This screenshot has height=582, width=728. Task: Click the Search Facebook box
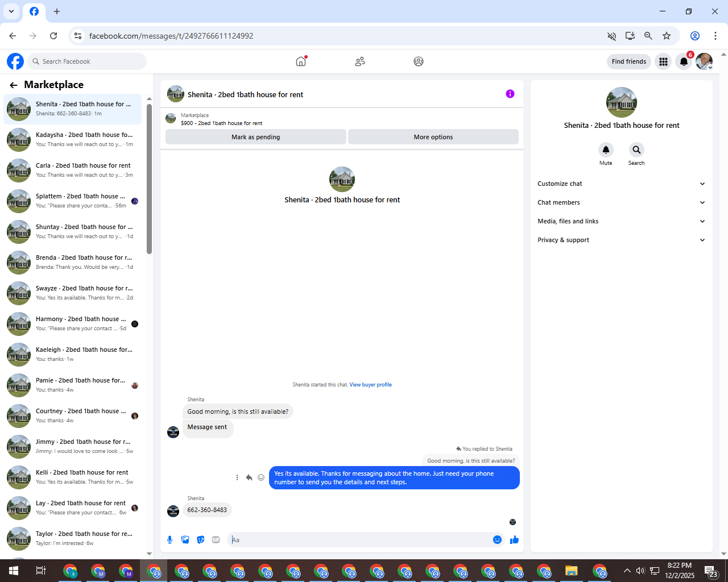pyautogui.click(x=87, y=61)
